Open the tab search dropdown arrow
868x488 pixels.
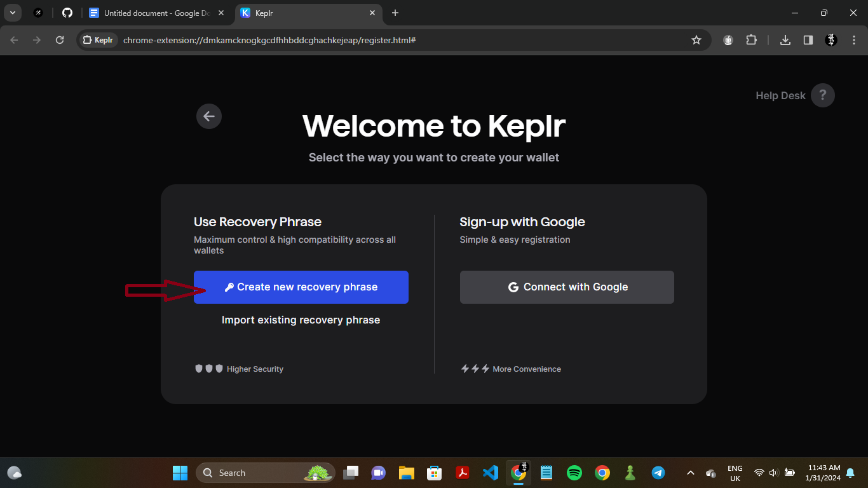click(12, 13)
